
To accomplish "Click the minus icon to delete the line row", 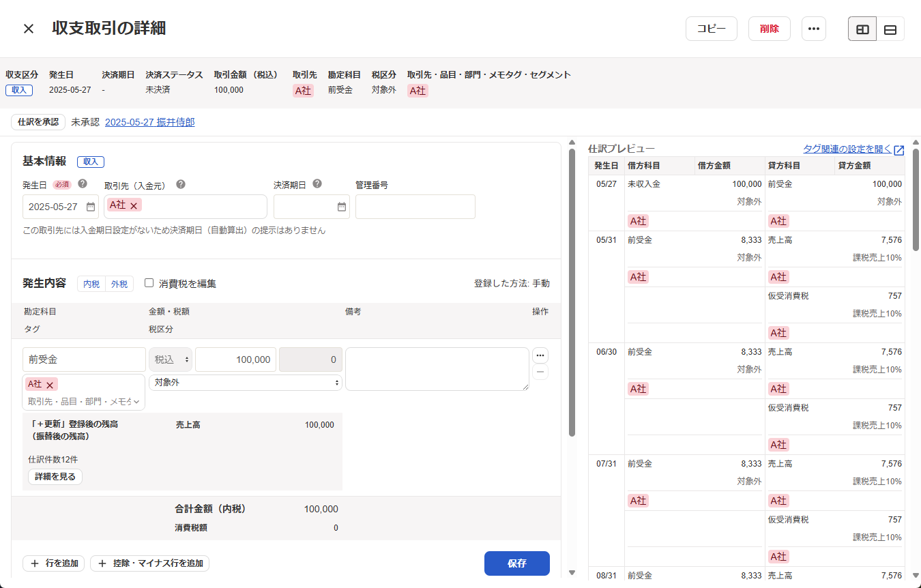I will coord(540,372).
